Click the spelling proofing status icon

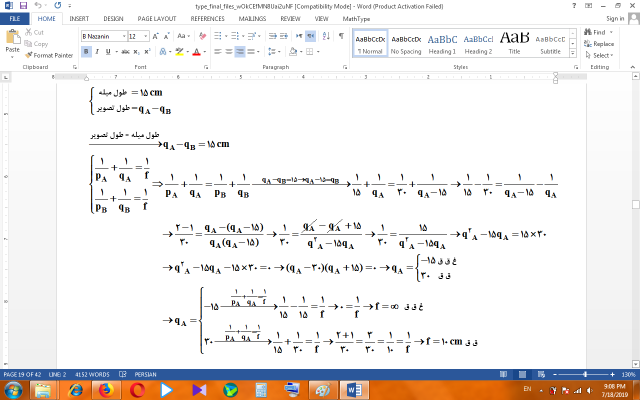122,374
